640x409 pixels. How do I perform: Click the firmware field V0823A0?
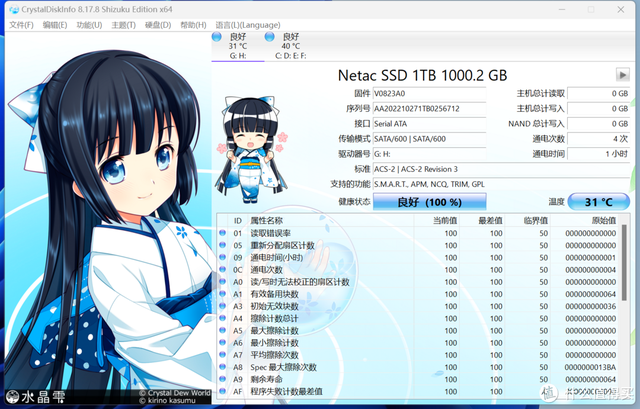pyautogui.click(x=429, y=93)
